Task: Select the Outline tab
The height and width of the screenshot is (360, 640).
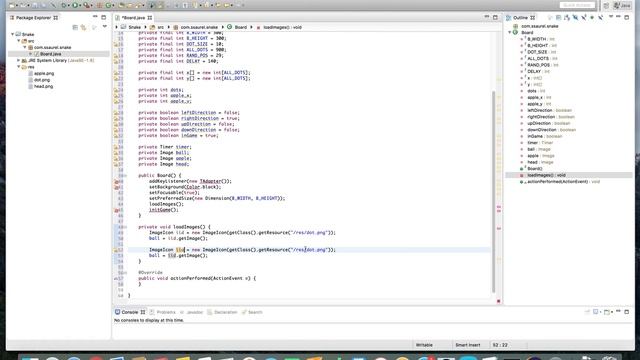Action: (x=520, y=18)
